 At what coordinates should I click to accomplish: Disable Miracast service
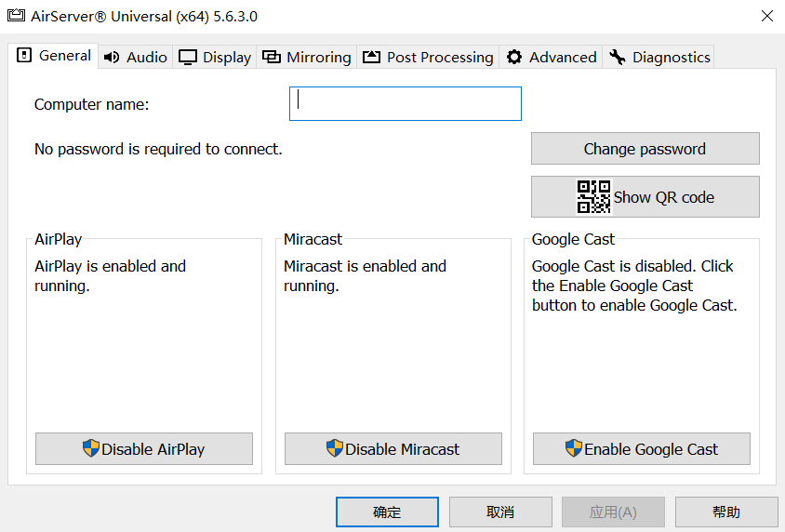tap(393, 449)
